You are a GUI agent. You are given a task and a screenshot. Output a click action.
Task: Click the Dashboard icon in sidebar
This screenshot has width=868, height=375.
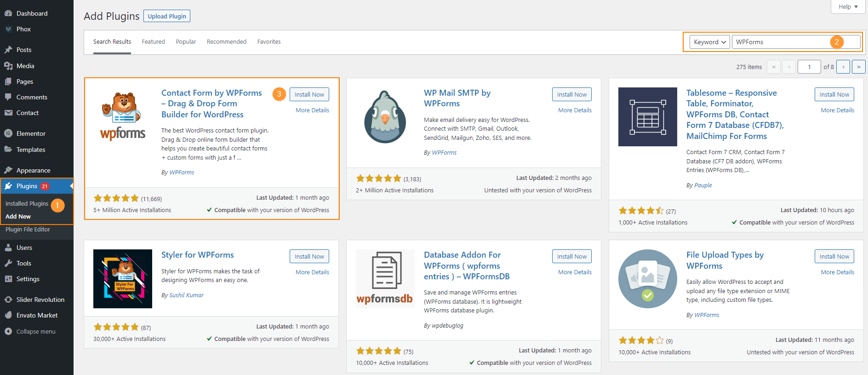coord(8,13)
